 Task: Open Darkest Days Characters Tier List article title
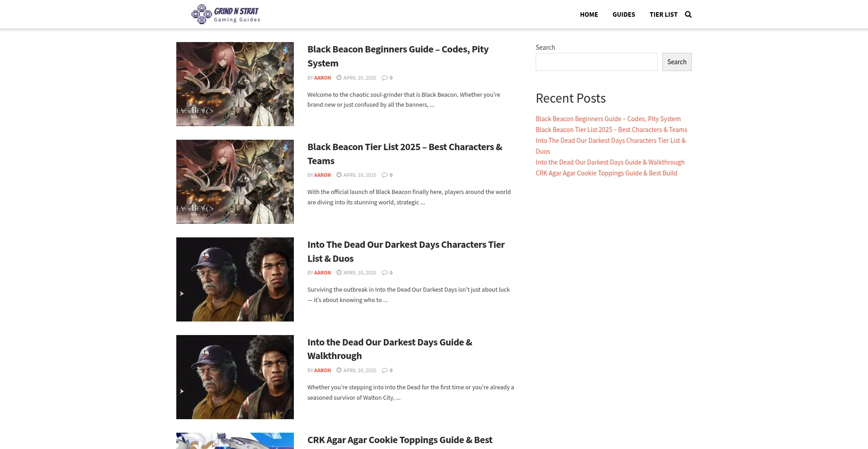point(406,251)
